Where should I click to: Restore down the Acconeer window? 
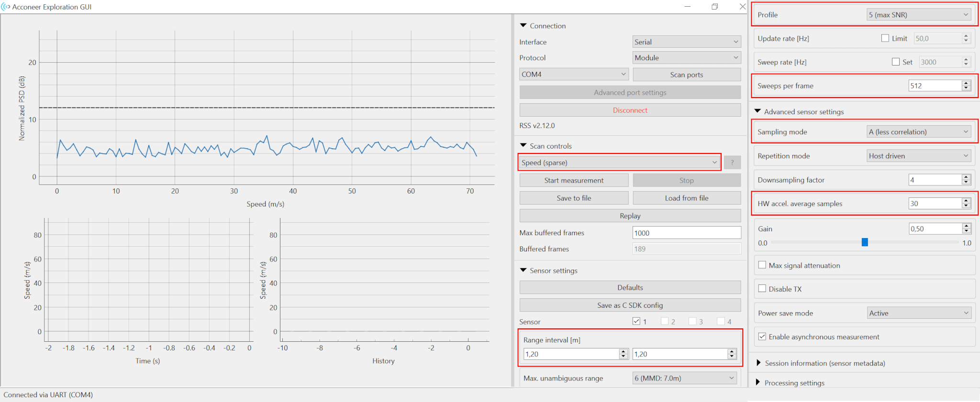[x=715, y=6]
